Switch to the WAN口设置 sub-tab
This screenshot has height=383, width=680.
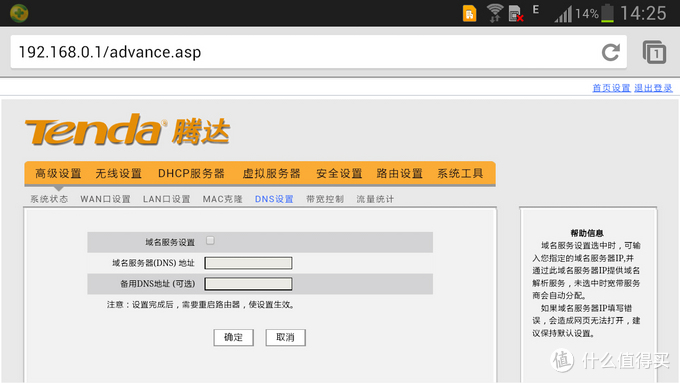[105, 199]
